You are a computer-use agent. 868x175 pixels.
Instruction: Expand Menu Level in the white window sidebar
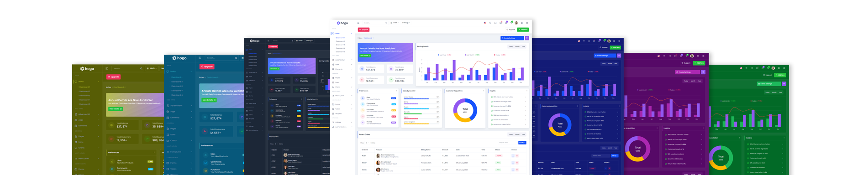tap(342, 95)
